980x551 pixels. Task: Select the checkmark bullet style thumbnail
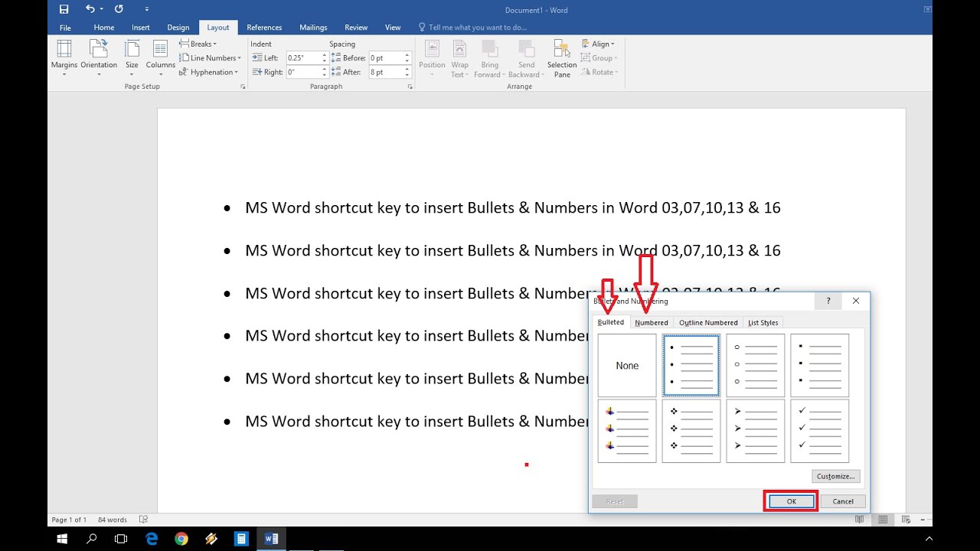(x=819, y=431)
